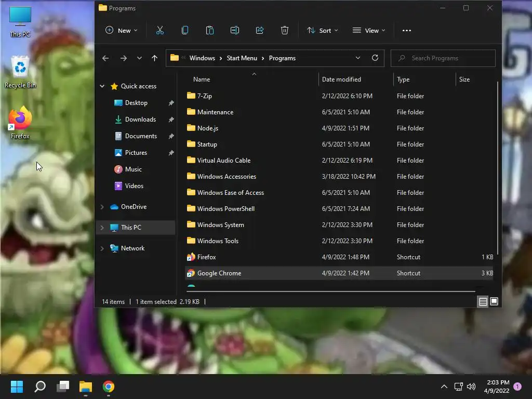The image size is (532, 399).
Task: Open the Sort dropdown menu
Action: point(322,31)
